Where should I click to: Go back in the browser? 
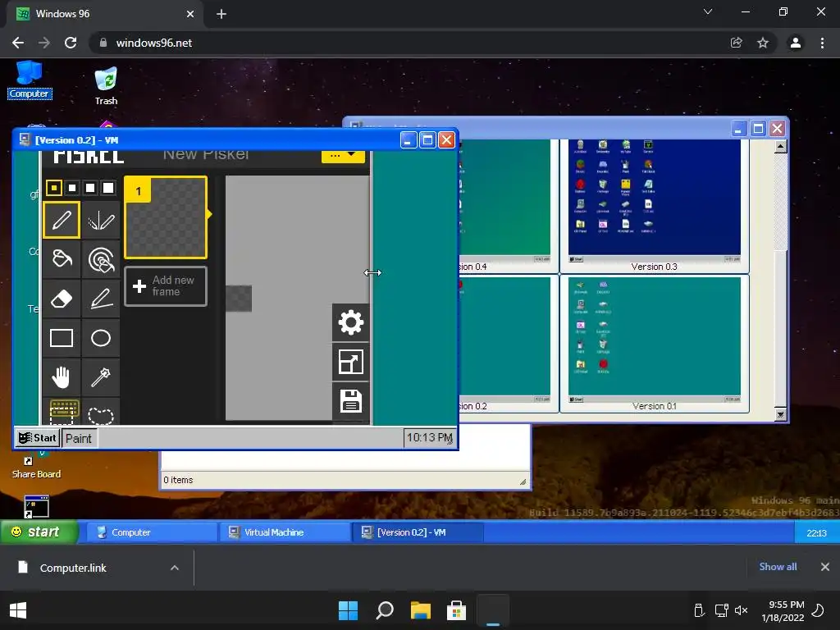[18, 43]
